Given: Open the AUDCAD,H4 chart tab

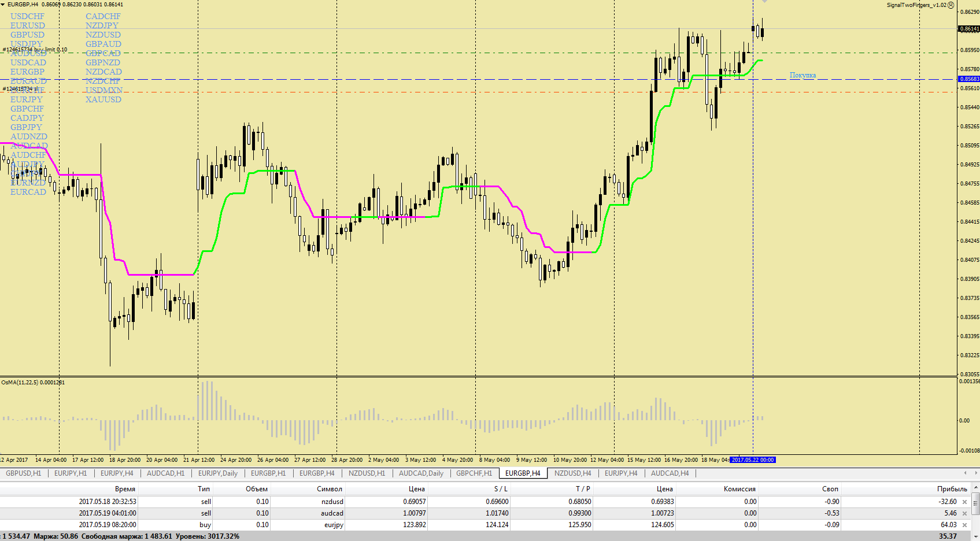Looking at the screenshot, I should (670, 473).
